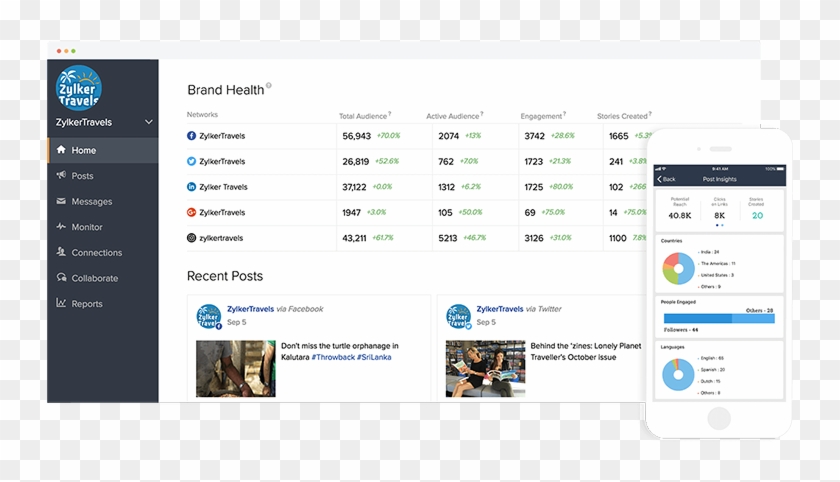Open the Lonely Planet post thumbnail
Screen dimensions: 840x482
point(485,368)
